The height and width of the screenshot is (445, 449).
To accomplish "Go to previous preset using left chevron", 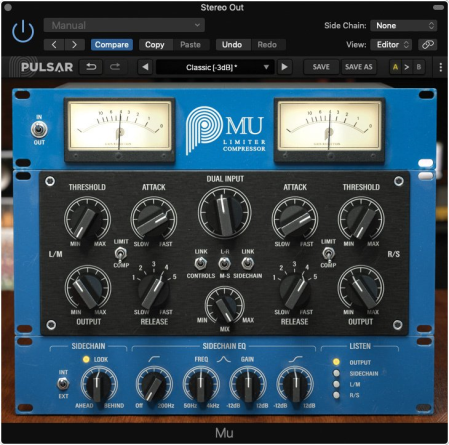I will [x=54, y=45].
